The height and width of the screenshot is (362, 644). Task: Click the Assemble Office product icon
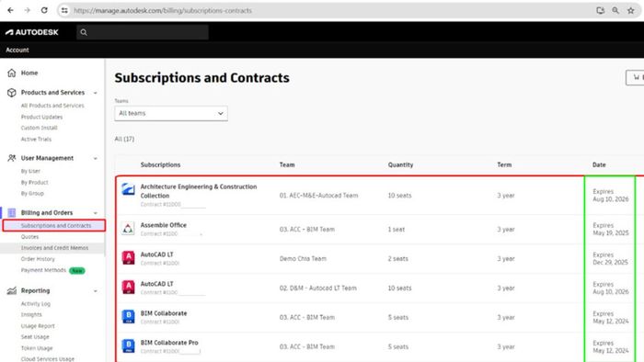[x=128, y=229]
